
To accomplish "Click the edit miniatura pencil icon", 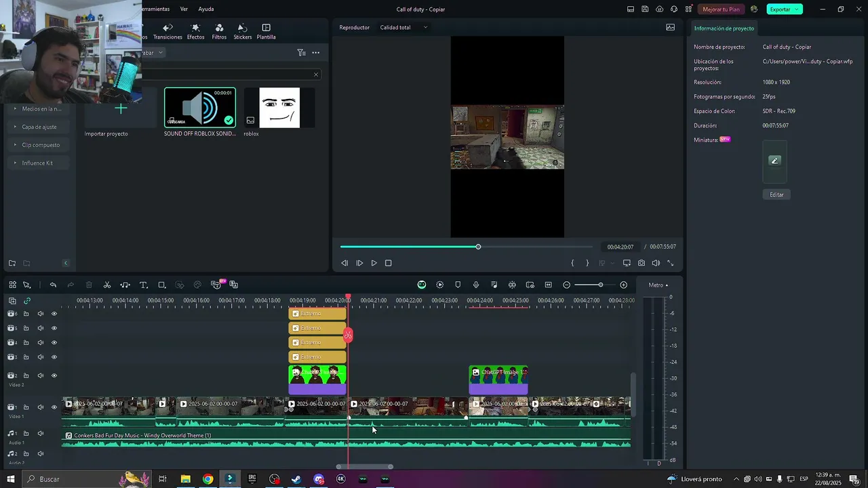I will 775,161.
